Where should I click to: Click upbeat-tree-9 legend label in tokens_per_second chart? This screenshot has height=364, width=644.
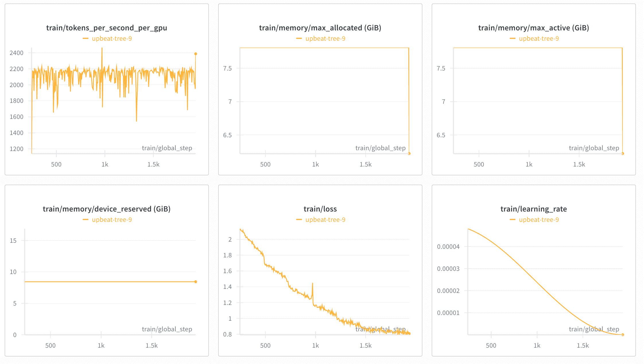[112, 39]
